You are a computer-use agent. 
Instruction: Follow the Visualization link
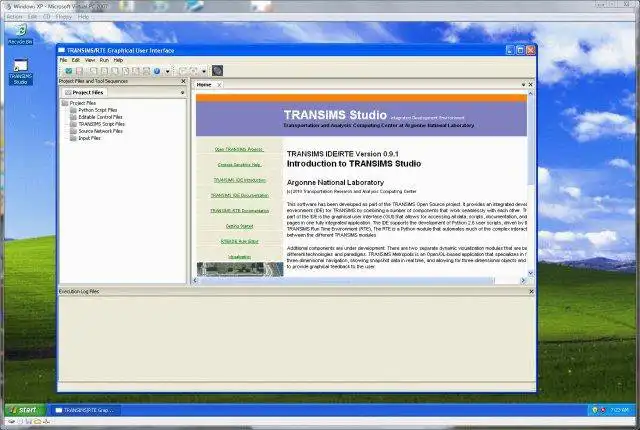[x=240, y=257]
